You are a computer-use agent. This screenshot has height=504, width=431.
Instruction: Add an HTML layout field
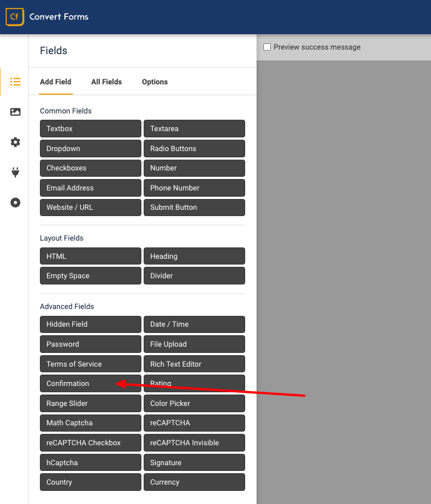click(91, 256)
